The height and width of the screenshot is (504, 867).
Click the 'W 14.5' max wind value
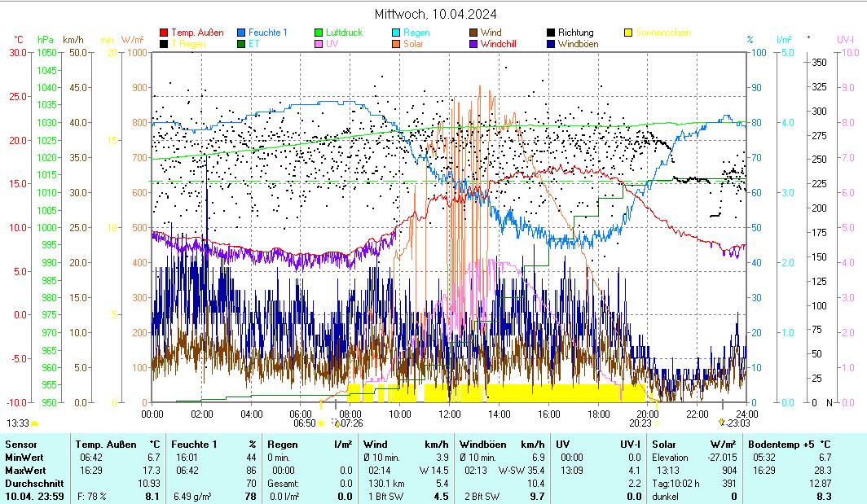coord(434,471)
